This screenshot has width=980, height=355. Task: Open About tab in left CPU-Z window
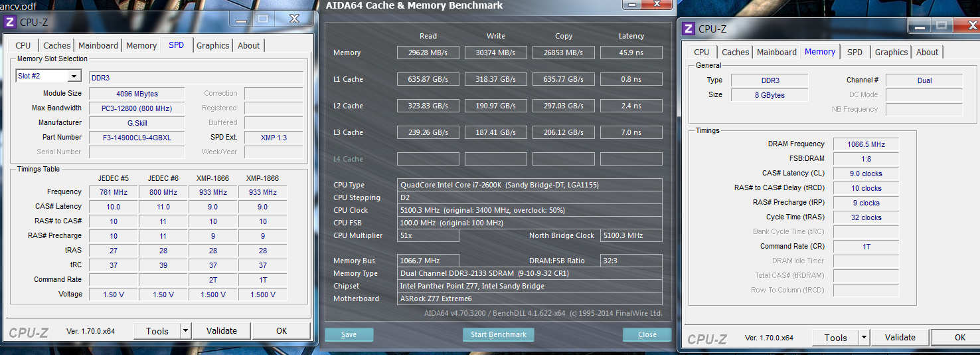[x=249, y=45]
